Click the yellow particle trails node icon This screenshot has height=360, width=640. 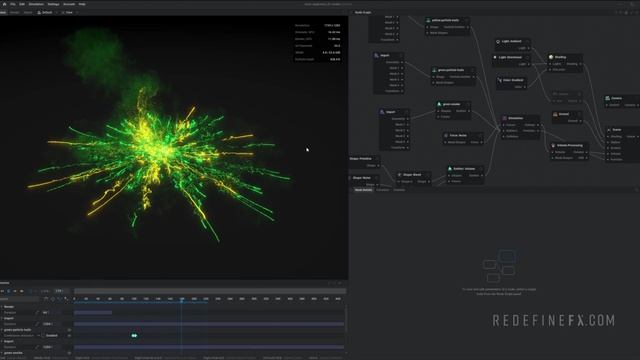pos(428,20)
